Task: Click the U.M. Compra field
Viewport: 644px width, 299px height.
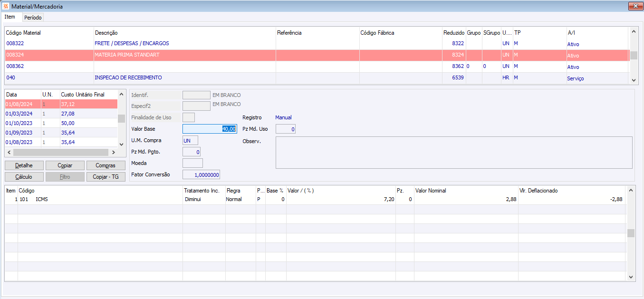Action: pos(190,140)
